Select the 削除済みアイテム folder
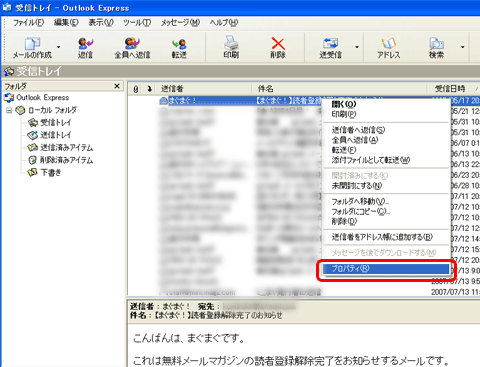Viewport: 480px width, 367px height. click(67, 160)
